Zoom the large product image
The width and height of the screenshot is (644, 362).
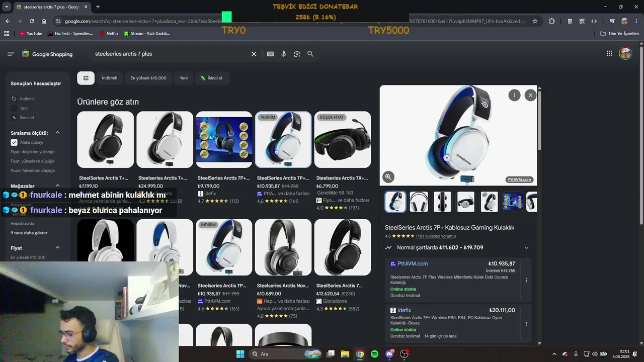[388, 176]
